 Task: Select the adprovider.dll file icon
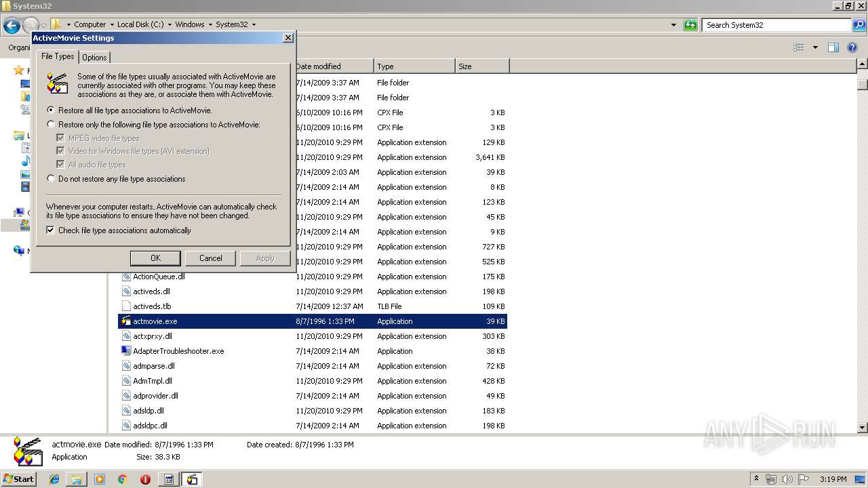point(126,396)
